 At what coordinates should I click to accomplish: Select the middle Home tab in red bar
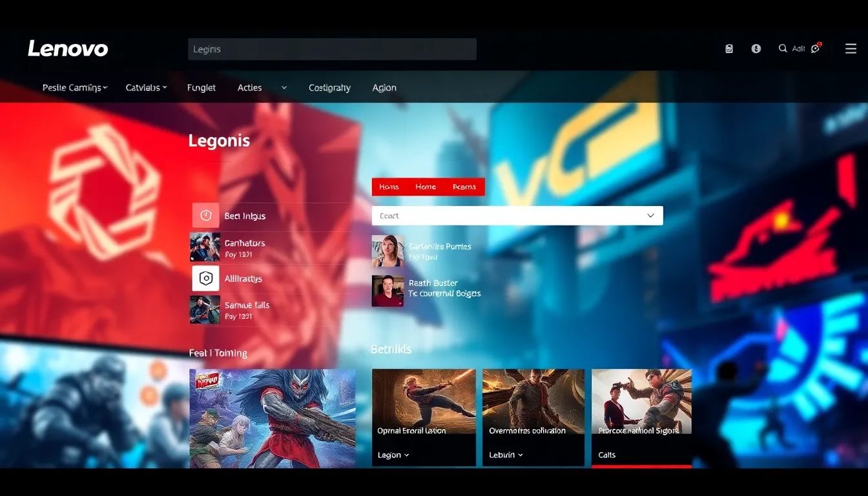coord(426,187)
